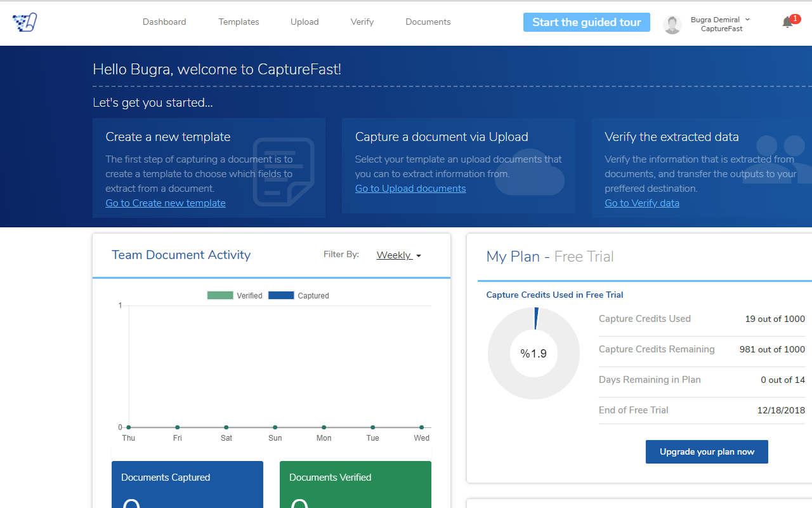Click the My Plan - Free Trial heading
812x508 pixels.
(x=550, y=257)
